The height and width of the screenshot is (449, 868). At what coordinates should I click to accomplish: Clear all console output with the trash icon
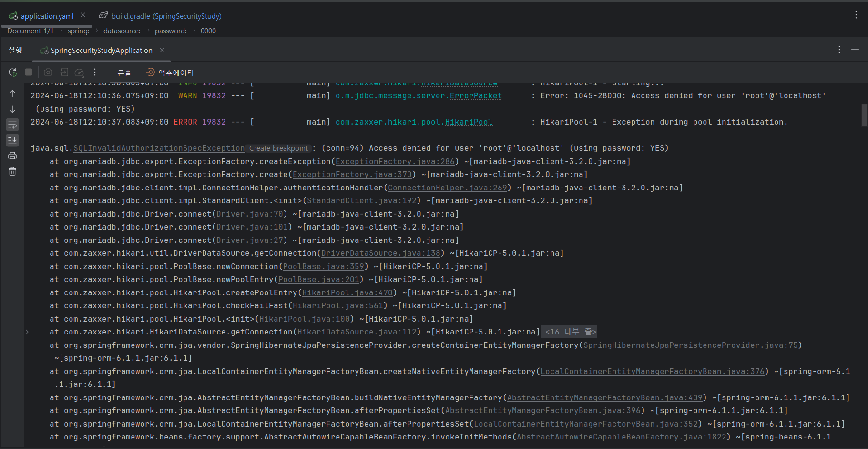[12, 171]
